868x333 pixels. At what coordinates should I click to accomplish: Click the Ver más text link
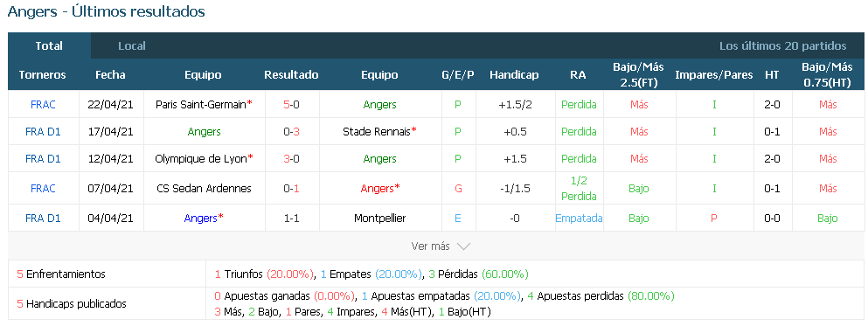pos(431,246)
